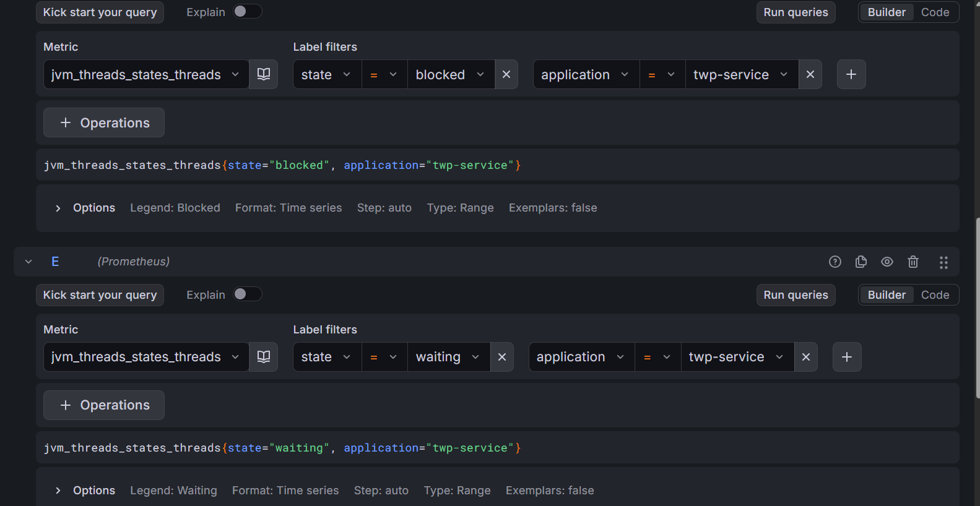Open state label dropdown in blocked query

click(327, 74)
